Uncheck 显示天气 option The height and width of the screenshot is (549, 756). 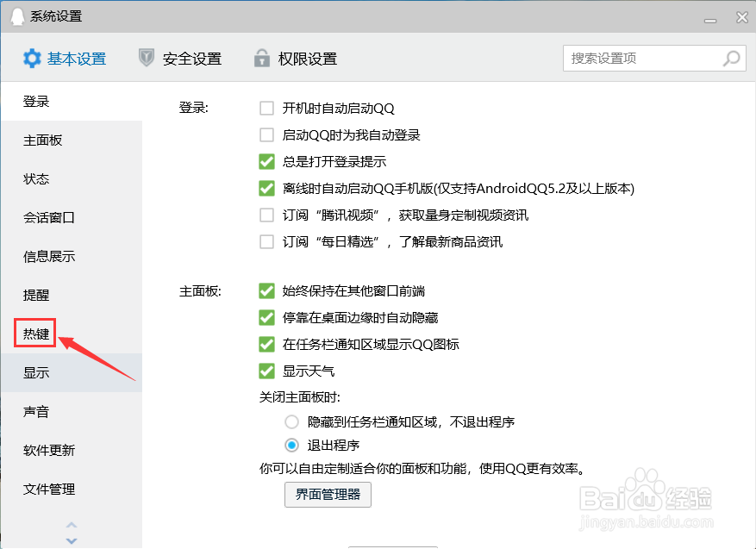click(x=267, y=371)
